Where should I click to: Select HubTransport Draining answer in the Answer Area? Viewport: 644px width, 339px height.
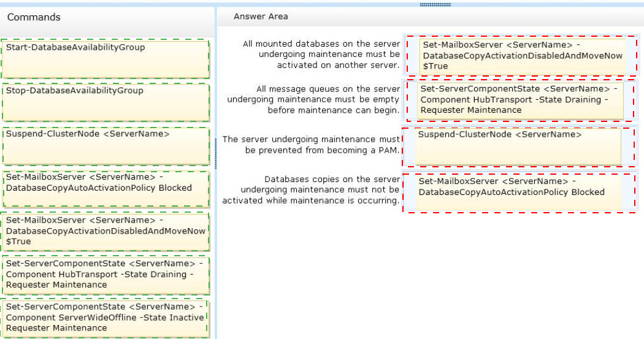point(520,100)
